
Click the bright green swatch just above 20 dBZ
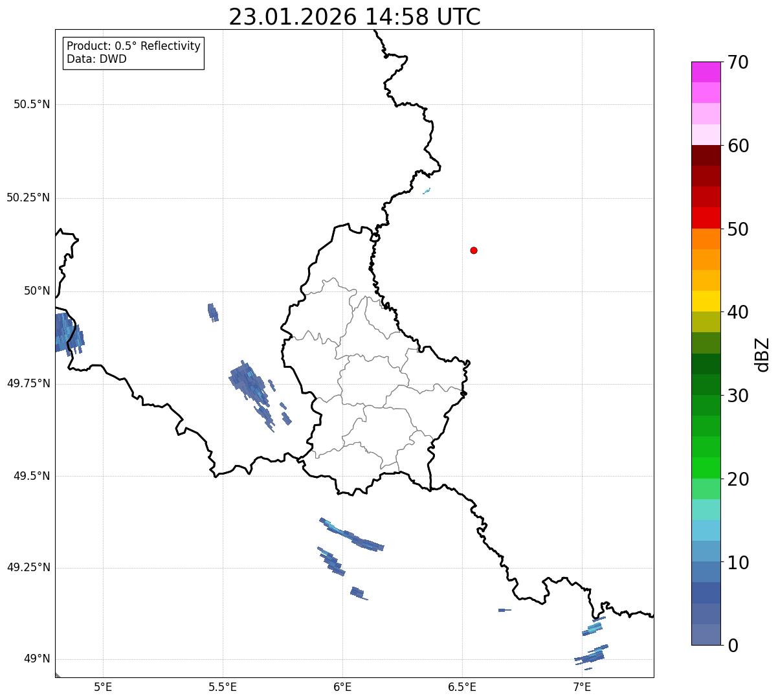point(706,468)
